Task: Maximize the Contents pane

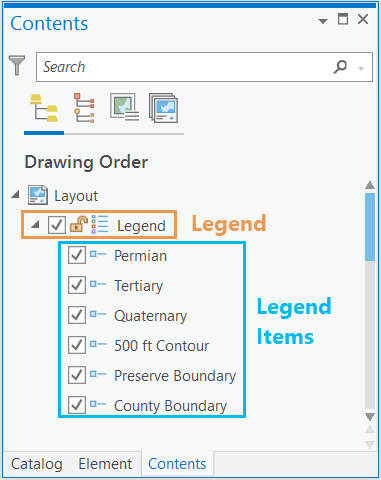Action: [x=343, y=19]
